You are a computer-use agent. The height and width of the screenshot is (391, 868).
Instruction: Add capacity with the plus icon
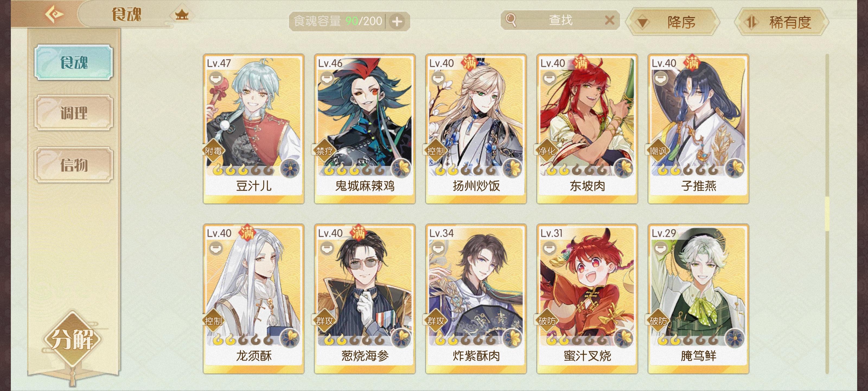[397, 22]
